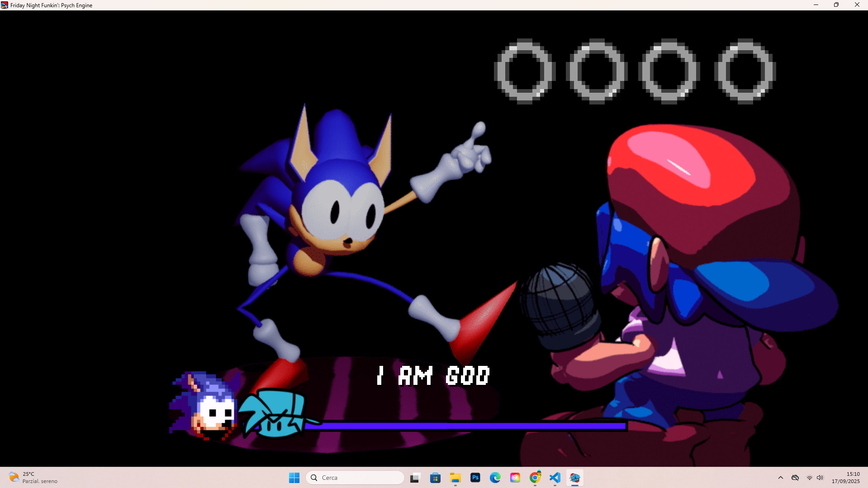Open the volume speaker control
Image resolution: width=868 pixels, height=488 pixels.
(820, 478)
